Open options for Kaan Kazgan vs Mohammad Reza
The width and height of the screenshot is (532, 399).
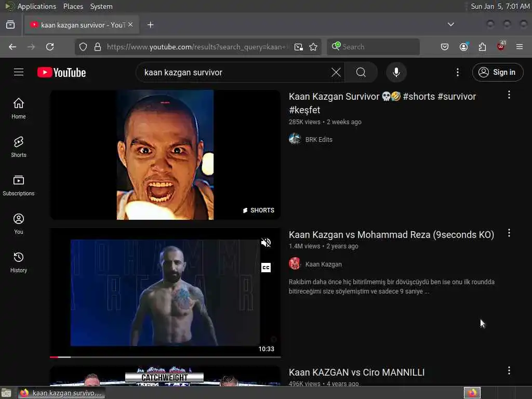[509, 233]
